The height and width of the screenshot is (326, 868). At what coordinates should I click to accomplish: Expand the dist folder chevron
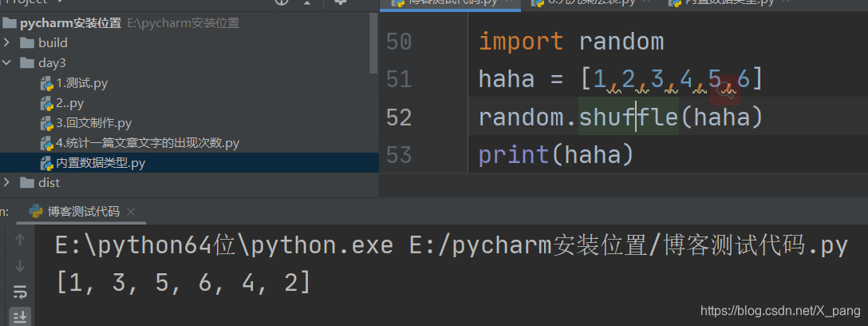(6, 182)
